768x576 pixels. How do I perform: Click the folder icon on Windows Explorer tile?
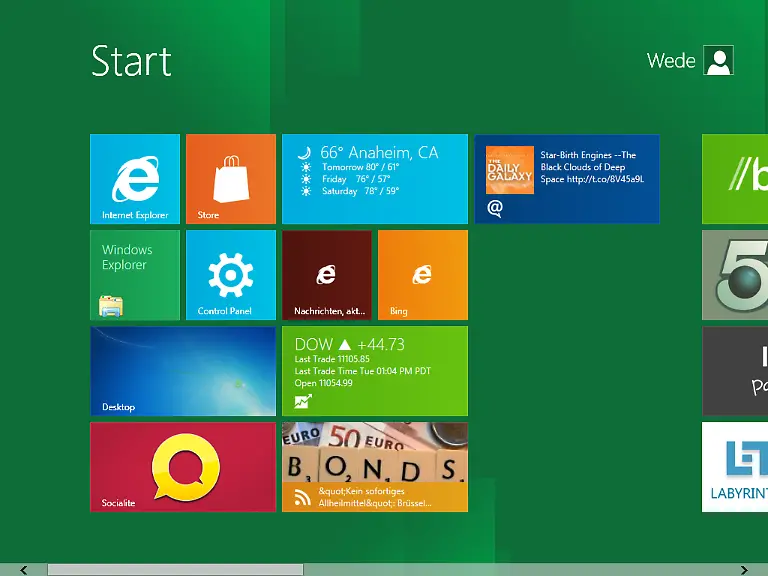pyautogui.click(x=111, y=306)
